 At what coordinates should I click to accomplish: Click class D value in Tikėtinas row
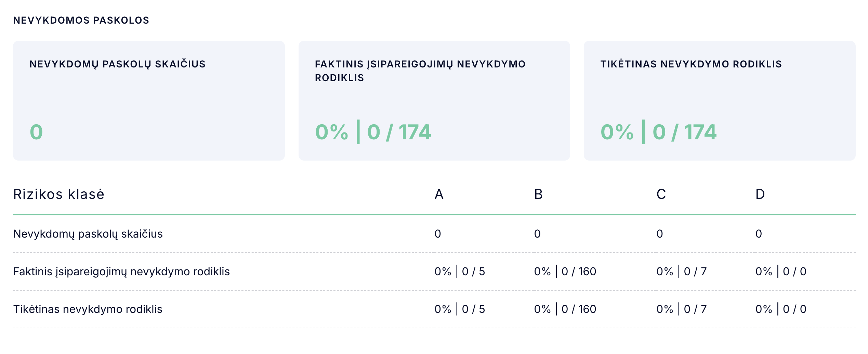click(781, 309)
